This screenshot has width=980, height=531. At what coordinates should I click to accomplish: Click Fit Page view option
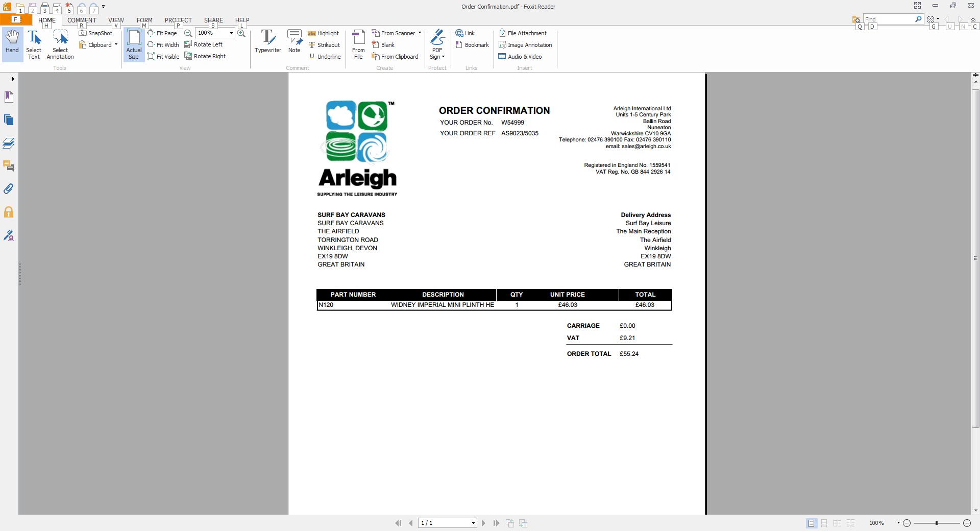[x=162, y=33]
